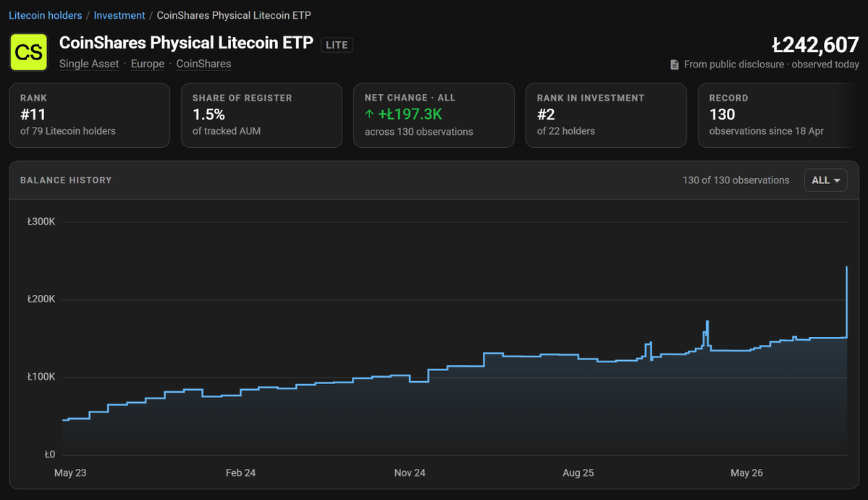868x500 pixels.
Task: Open the CoinShares issuer link
Action: click(203, 64)
